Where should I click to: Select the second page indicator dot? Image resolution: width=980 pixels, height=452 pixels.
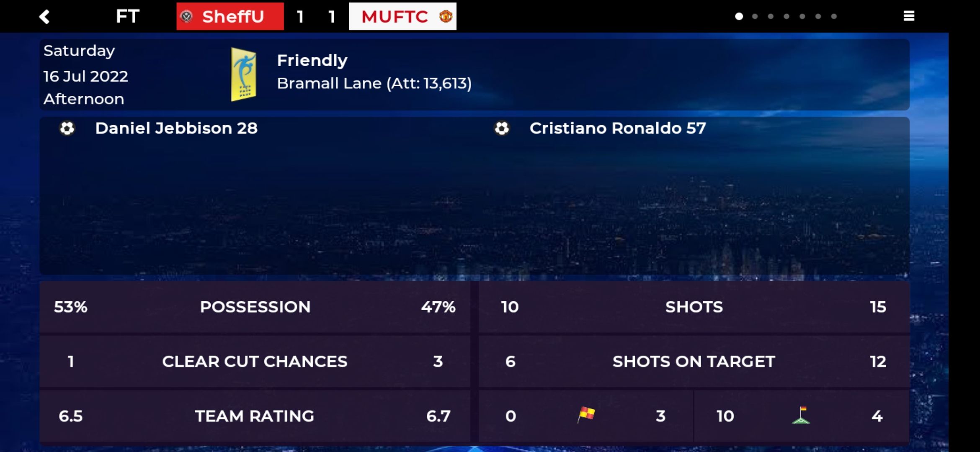click(755, 16)
